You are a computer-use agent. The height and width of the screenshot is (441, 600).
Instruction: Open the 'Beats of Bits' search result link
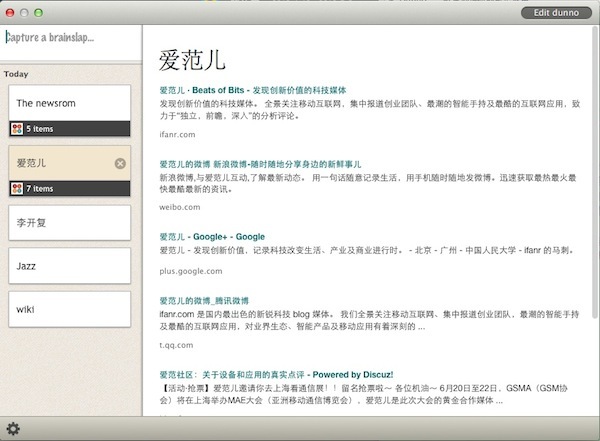(257, 91)
